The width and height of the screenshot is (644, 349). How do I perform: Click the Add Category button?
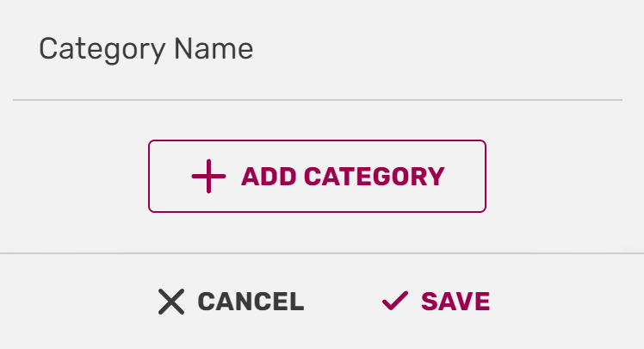pyautogui.click(x=317, y=177)
